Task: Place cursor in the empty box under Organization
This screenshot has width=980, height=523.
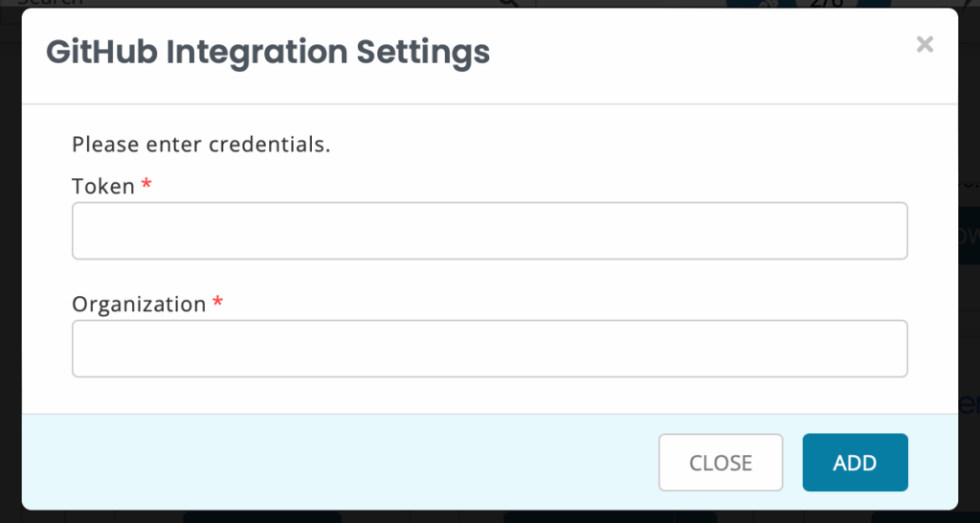Action: 489,349
